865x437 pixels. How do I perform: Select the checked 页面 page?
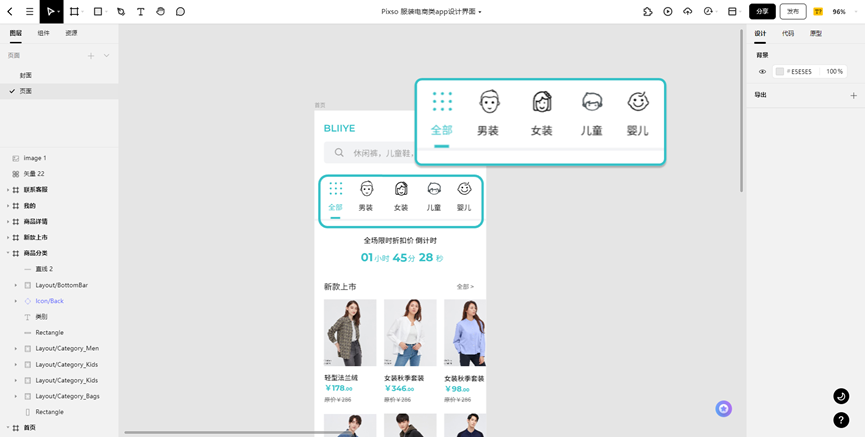(x=59, y=91)
